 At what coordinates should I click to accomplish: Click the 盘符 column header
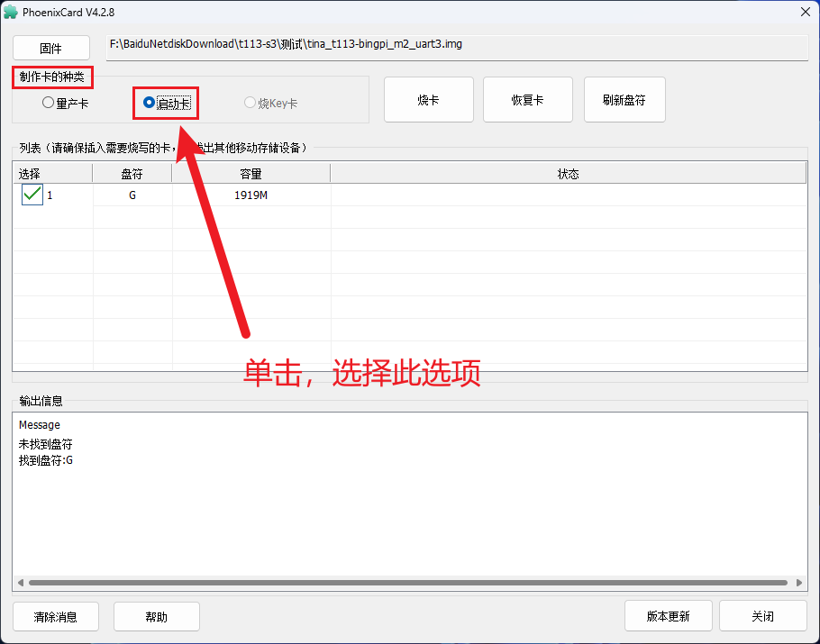[x=132, y=174]
